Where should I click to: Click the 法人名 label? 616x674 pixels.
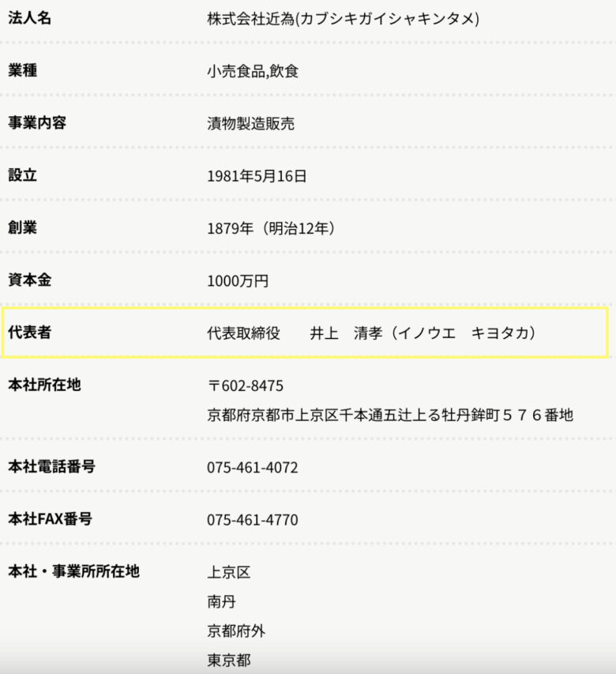[x=30, y=18]
